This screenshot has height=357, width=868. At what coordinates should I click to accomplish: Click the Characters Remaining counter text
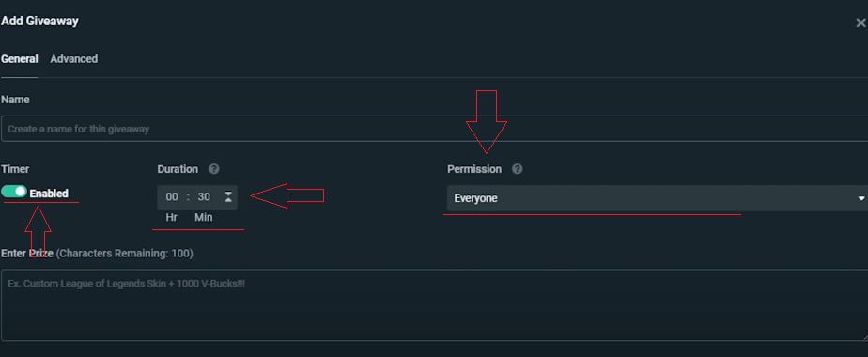click(x=125, y=254)
